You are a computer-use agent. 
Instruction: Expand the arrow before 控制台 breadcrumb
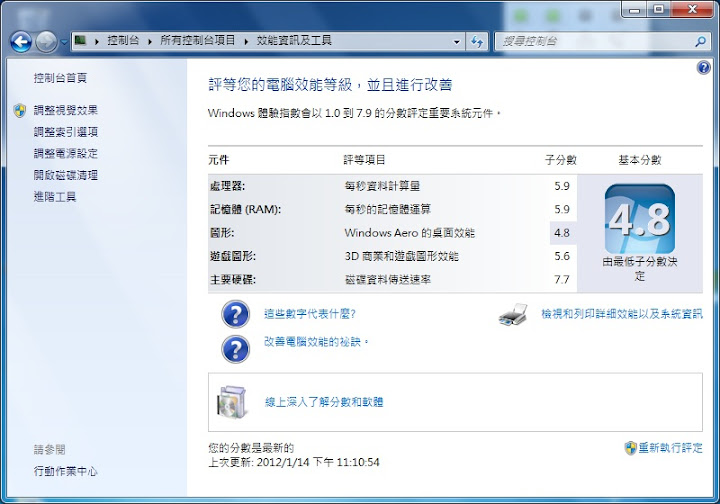97,41
